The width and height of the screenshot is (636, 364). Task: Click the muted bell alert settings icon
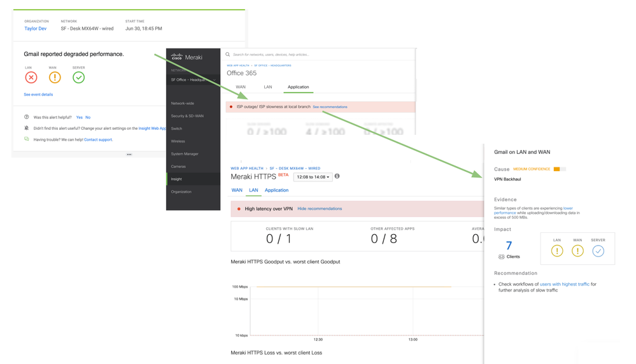[26, 128]
